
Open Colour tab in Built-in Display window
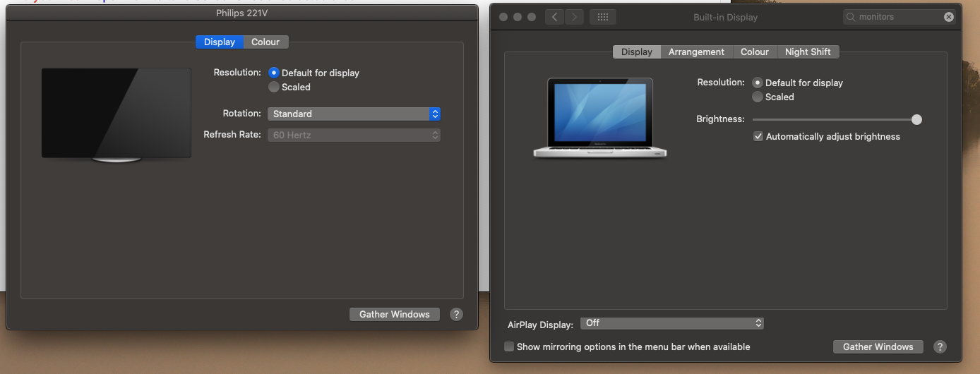755,52
